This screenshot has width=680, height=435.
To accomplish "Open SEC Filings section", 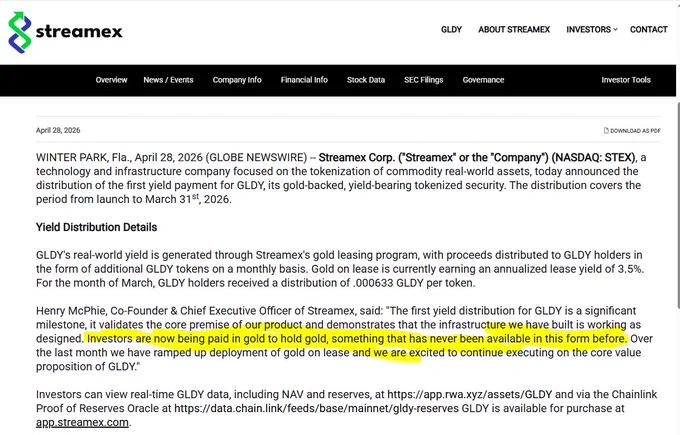I will pyautogui.click(x=423, y=80).
